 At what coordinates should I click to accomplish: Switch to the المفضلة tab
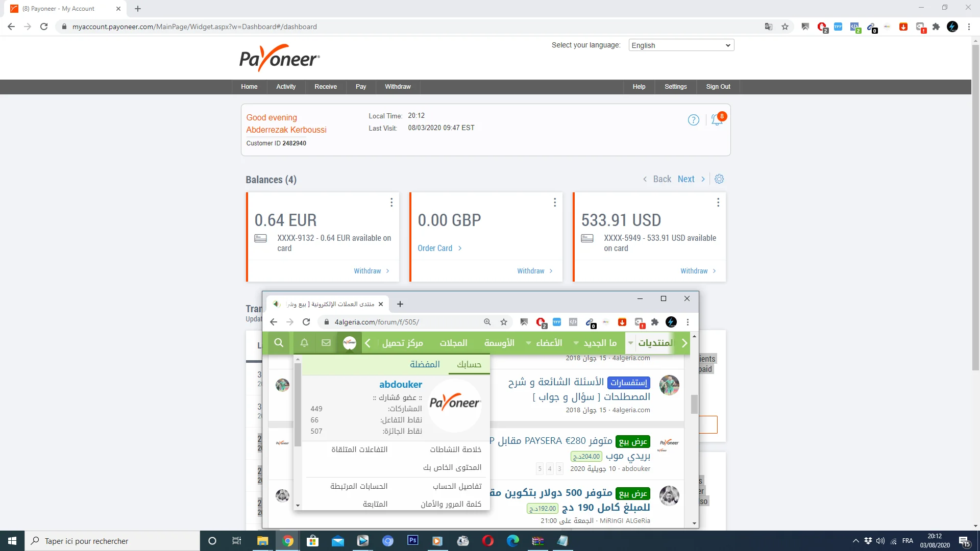click(x=425, y=364)
